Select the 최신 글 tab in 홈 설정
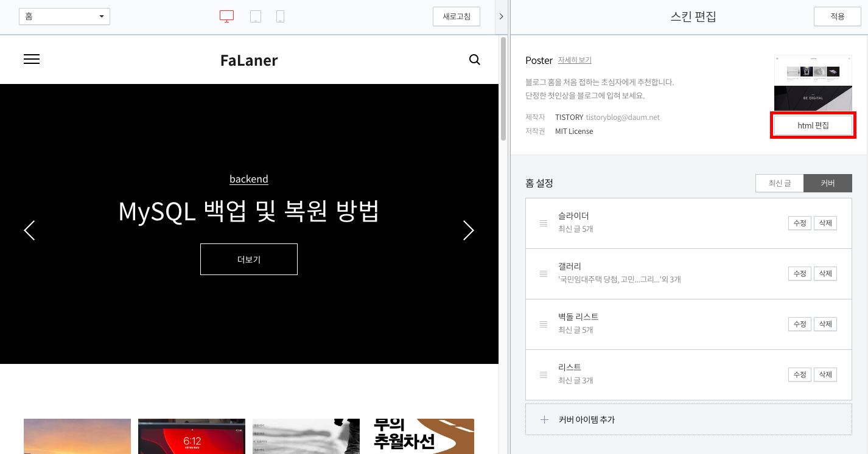 pyautogui.click(x=779, y=183)
